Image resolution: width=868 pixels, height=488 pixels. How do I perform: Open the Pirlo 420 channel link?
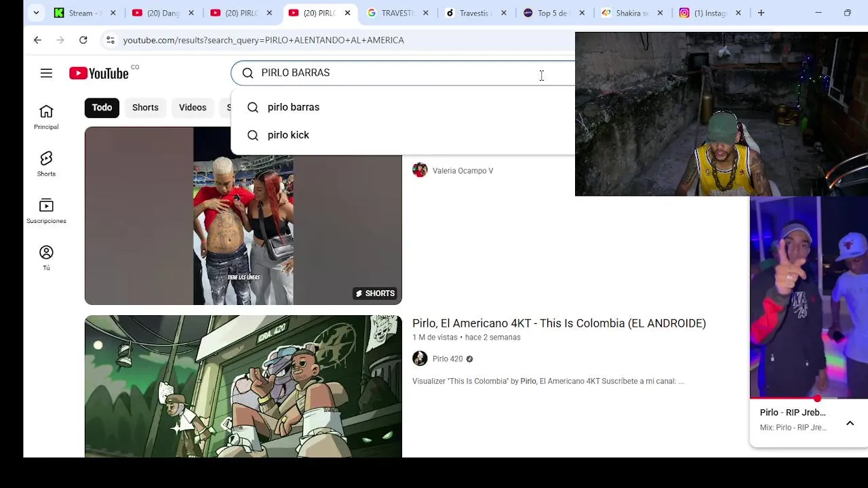pyautogui.click(x=448, y=359)
